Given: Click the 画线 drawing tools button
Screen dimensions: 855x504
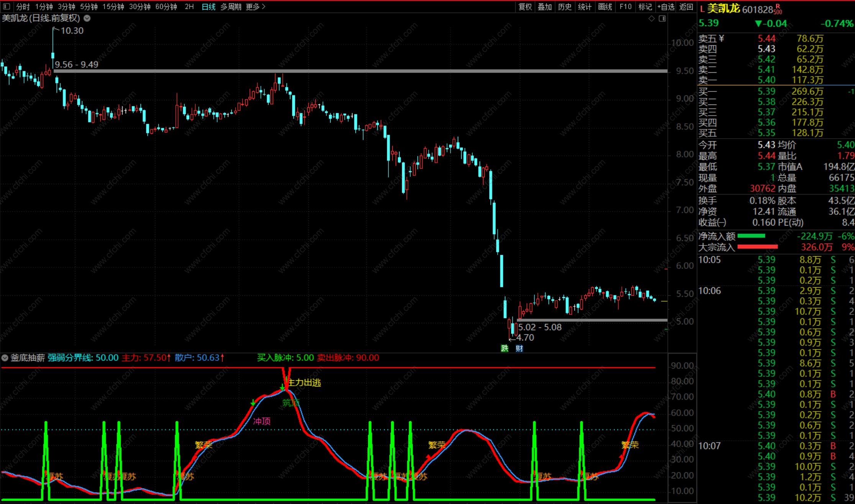Looking at the screenshot, I should click(x=605, y=7).
